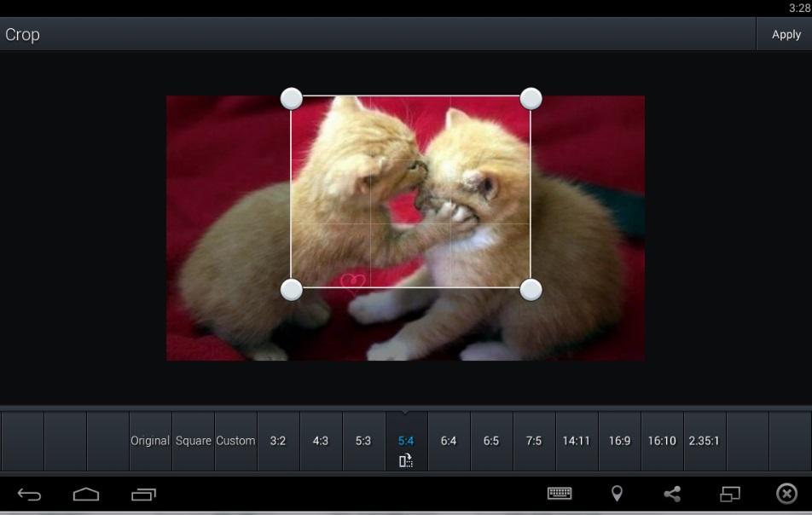Pick the 4:3 aspect ratio
Screen dimensions: 812x515
point(321,441)
